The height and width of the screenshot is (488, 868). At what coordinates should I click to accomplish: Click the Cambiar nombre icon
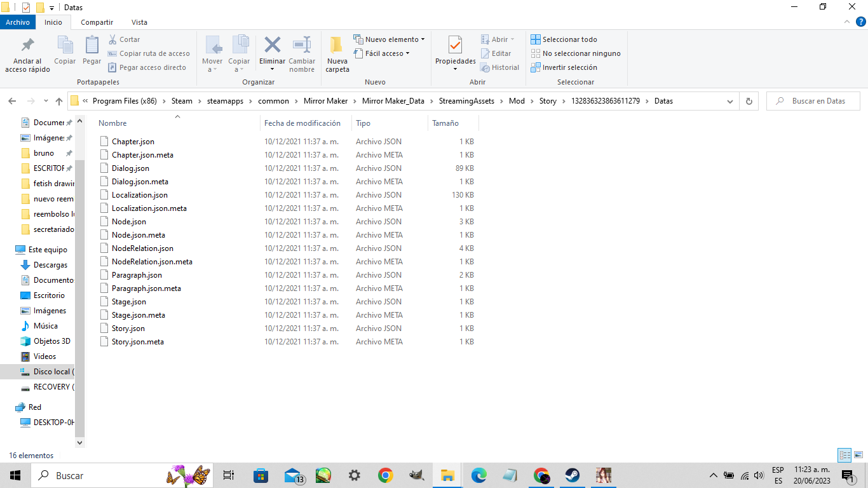tap(302, 45)
